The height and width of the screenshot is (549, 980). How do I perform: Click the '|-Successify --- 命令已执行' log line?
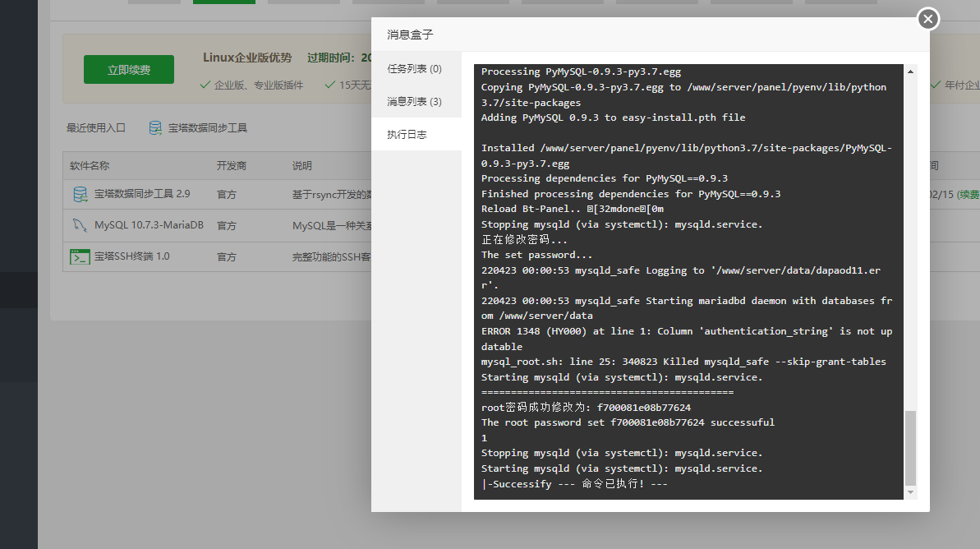click(574, 484)
